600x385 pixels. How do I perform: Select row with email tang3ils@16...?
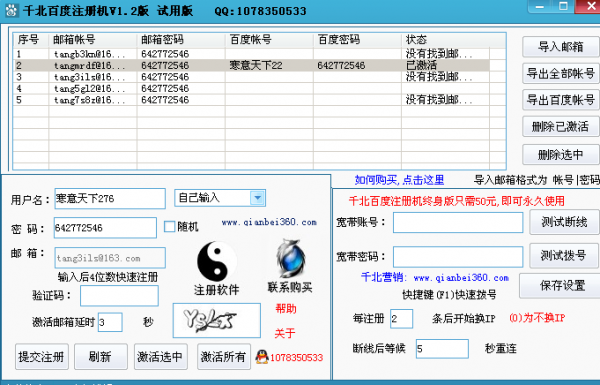tap(251, 77)
